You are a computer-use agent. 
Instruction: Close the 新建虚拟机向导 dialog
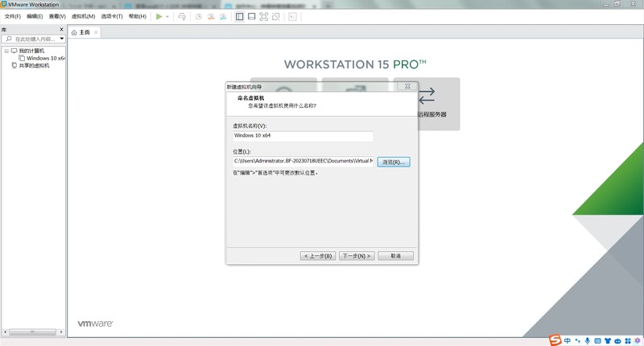pos(407,86)
